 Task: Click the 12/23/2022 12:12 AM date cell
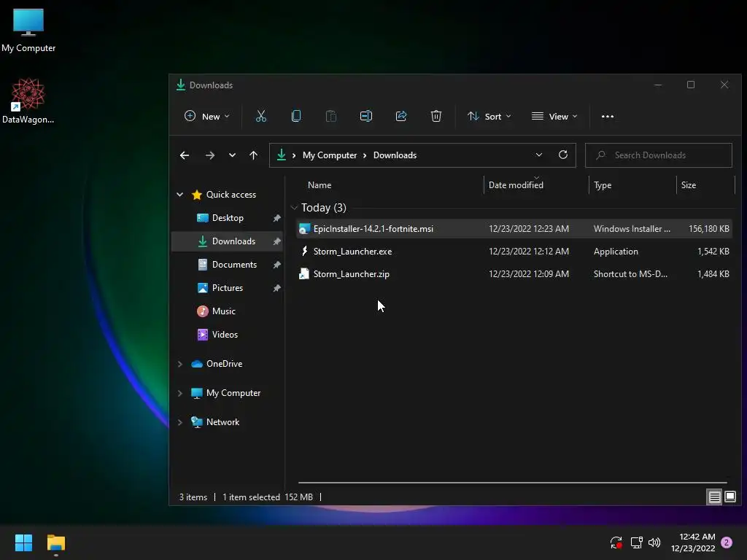tap(529, 252)
